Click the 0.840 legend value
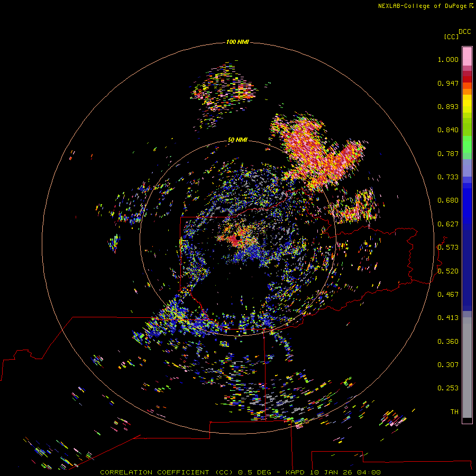The height and width of the screenshot is (476, 476). tap(448, 130)
